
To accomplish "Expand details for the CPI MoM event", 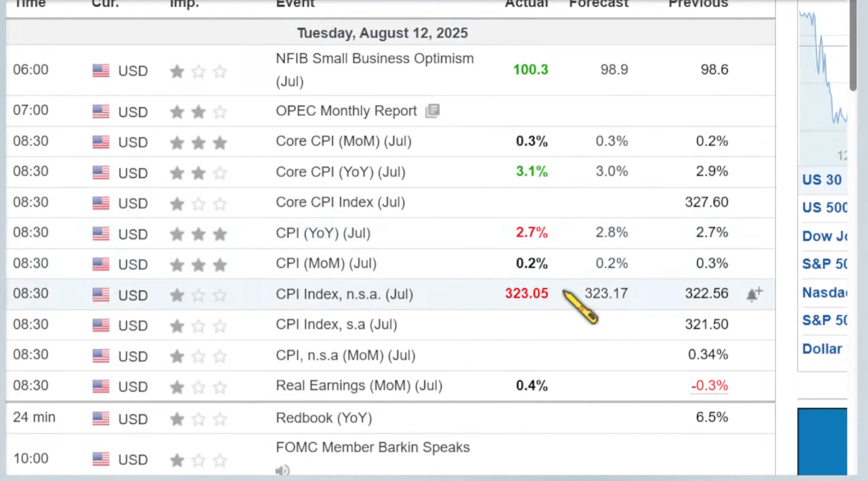I will 326,263.
